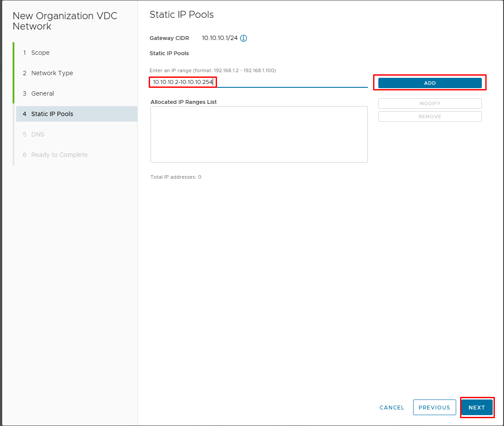Click the Allocated IP Ranges List label
Screen dimensions: 504x426
[x=184, y=102]
